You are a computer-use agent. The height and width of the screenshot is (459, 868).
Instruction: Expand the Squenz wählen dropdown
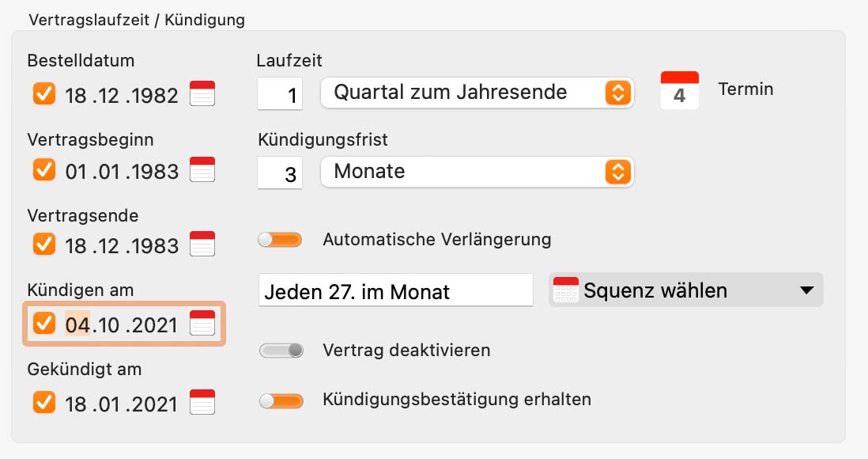coord(686,290)
